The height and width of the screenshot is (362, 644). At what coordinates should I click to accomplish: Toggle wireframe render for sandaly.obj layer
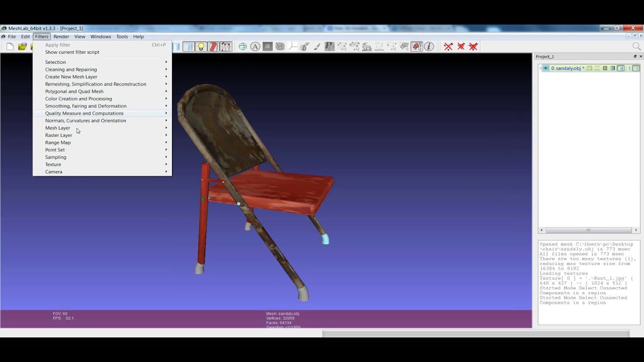pyautogui.click(x=605, y=68)
